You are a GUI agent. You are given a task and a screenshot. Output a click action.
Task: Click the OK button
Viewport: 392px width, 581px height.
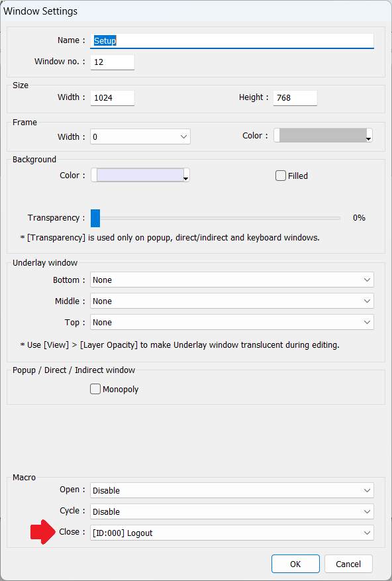(295, 564)
